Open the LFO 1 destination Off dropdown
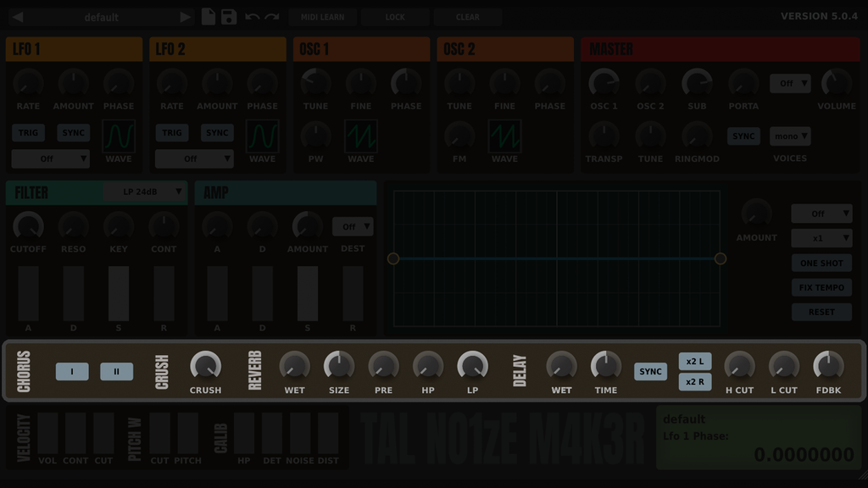This screenshot has height=488, width=868. click(50, 158)
